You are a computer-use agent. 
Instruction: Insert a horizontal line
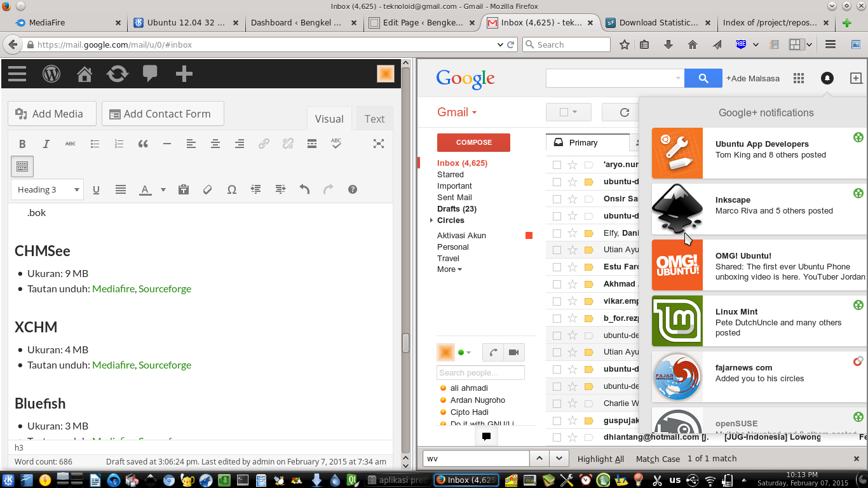pos(167,144)
